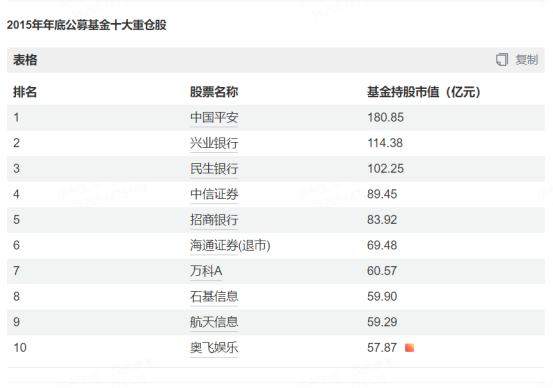Open the 中国平安 stock link
The width and height of the screenshot is (553, 388).
click(214, 117)
